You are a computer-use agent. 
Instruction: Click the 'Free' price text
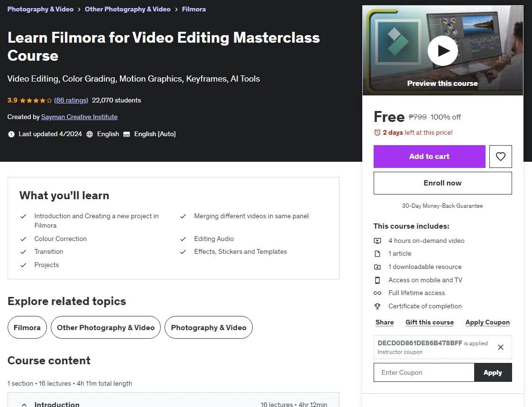tap(389, 117)
